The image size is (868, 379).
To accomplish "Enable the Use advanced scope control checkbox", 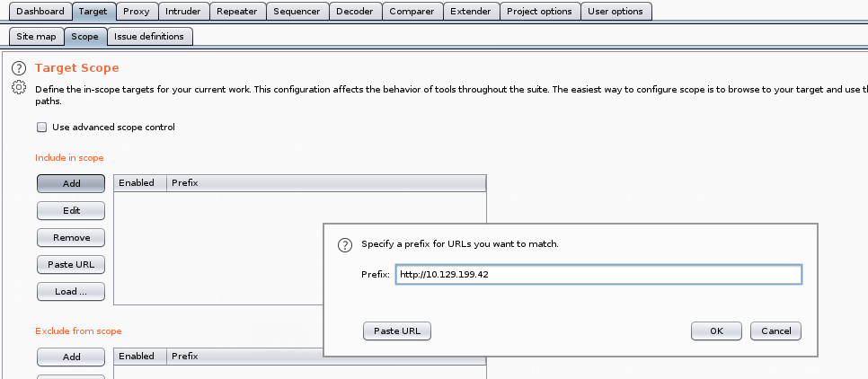I will pos(41,128).
